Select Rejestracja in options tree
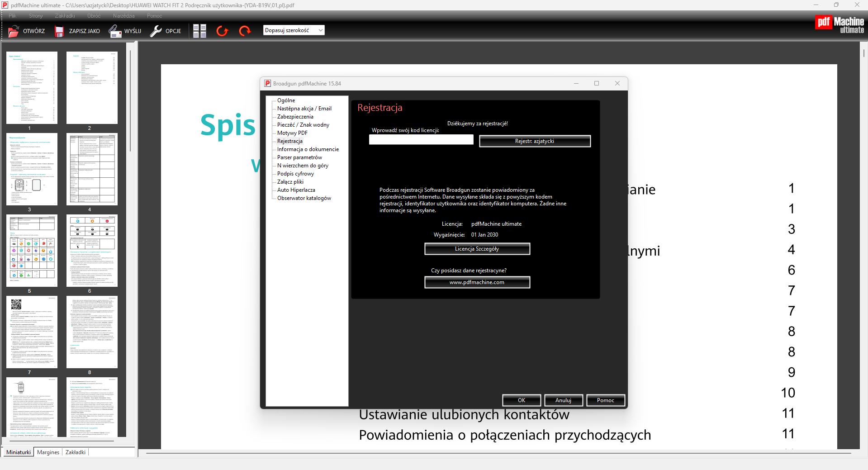The height and width of the screenshot is (470, 868). pyautogui.click(x=289, y=141)
